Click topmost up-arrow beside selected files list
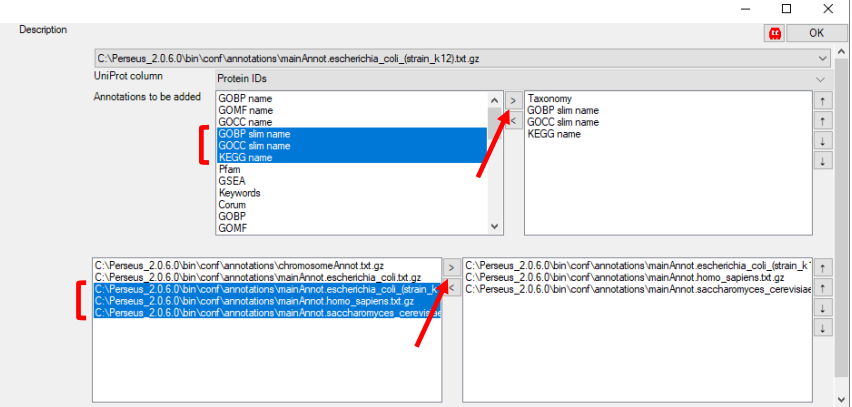This screenshot has width=852, height=407. (823, 267)
